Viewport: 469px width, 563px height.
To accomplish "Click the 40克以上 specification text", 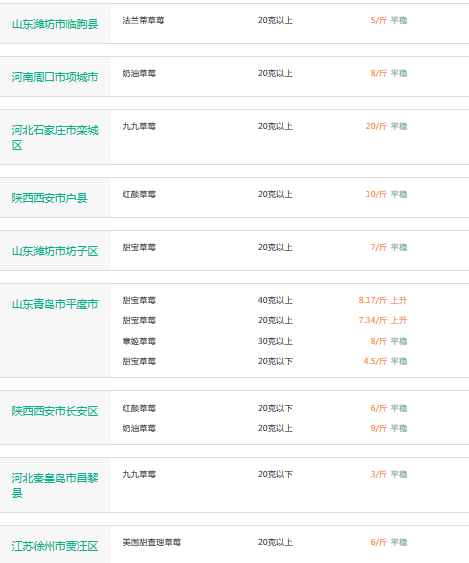I will (275, 300).
